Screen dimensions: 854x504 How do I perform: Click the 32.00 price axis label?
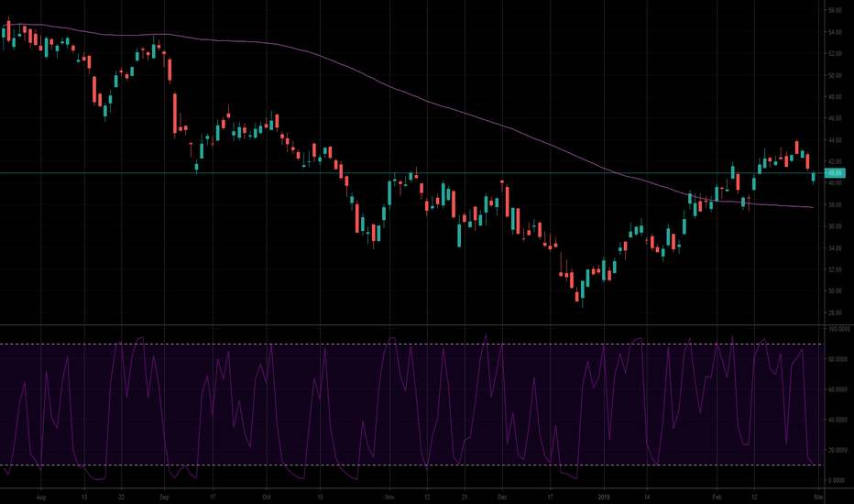pyautogui.click(x=835, y=269)
